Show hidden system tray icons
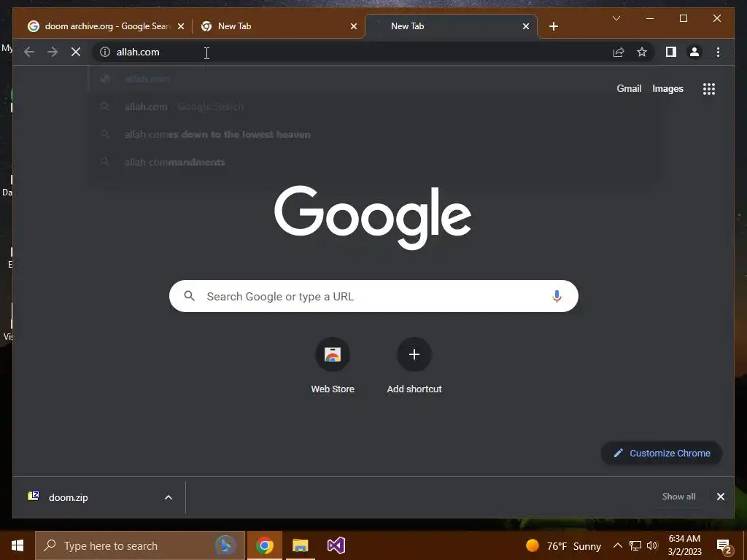 (x=617, y=545)
